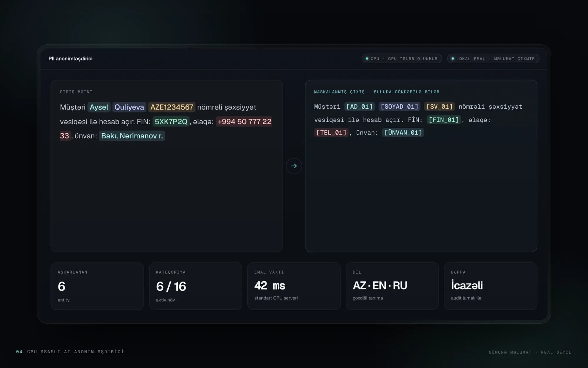Click the Nümunə məlumat · real deyil note

coord(530,352)
